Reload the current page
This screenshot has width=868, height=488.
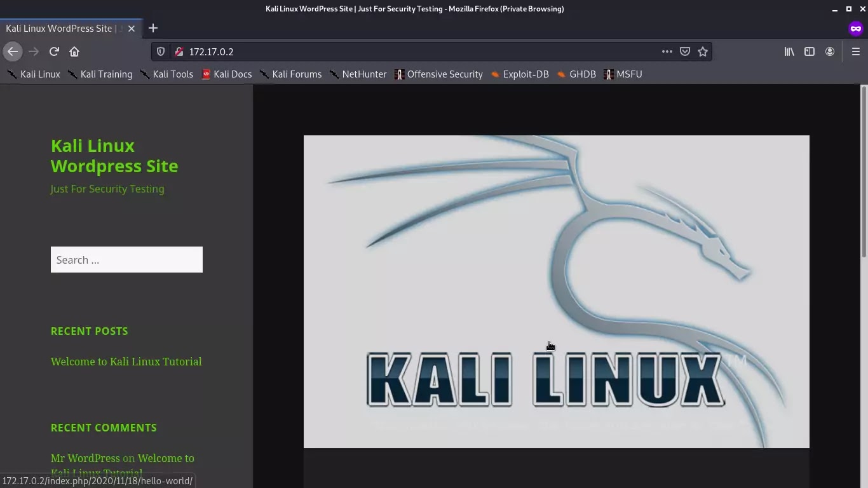pos(54,51)
